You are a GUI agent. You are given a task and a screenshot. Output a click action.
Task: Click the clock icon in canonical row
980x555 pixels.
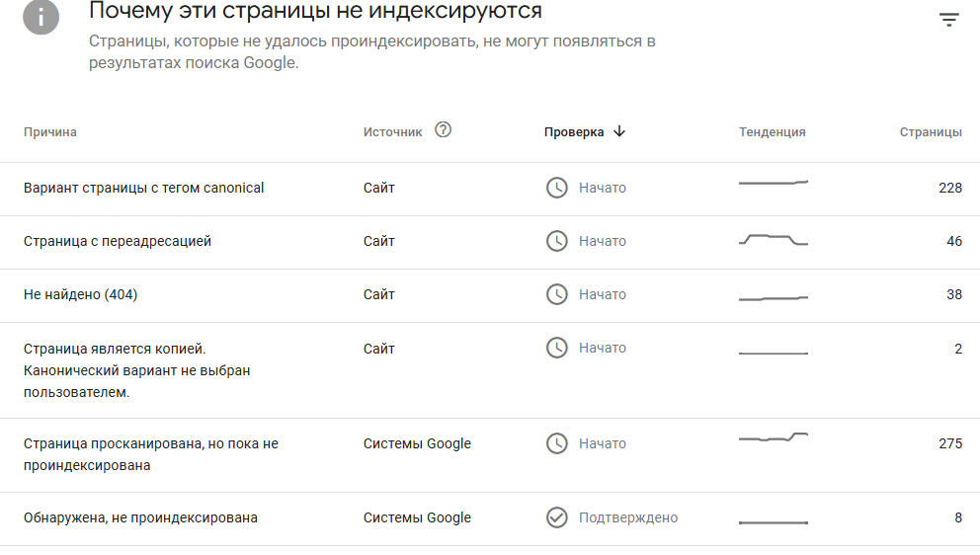point(557,188)
